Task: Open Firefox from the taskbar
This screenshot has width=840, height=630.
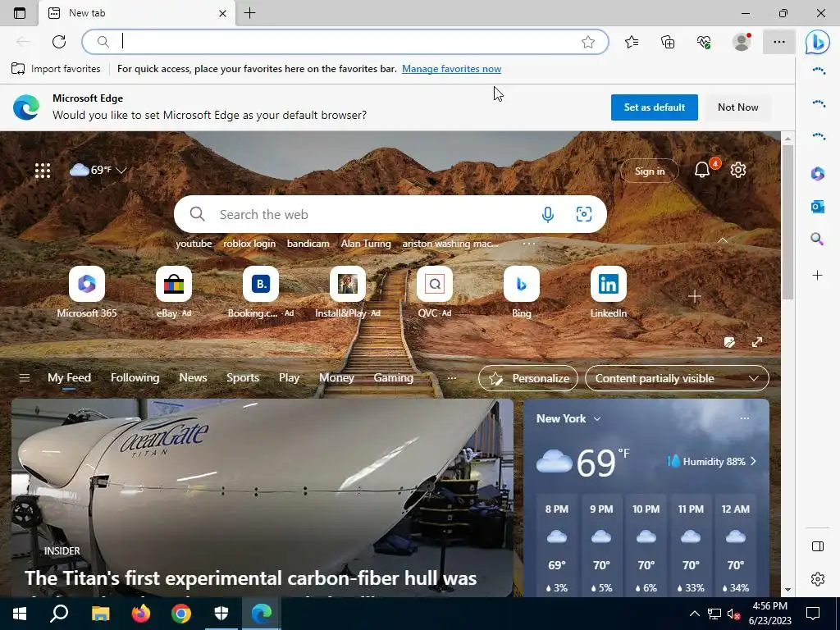Action: (141, 614)
